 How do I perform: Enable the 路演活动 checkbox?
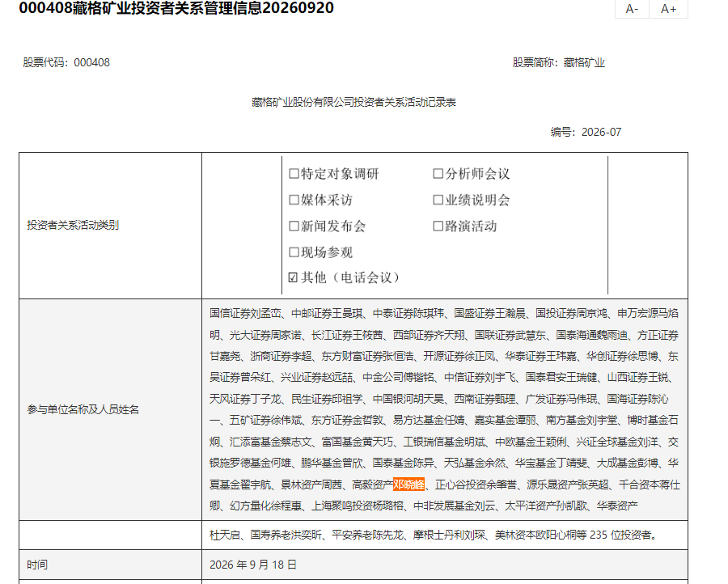[438, 226]
